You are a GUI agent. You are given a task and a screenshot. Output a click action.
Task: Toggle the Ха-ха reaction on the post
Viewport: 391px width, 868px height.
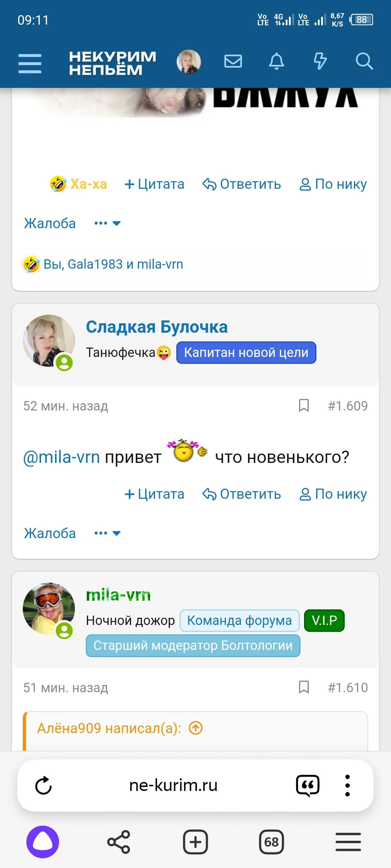tap(77, 184)
